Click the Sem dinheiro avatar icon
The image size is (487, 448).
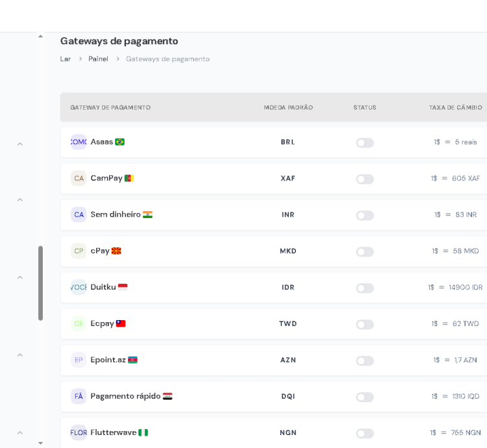[79, 214]
